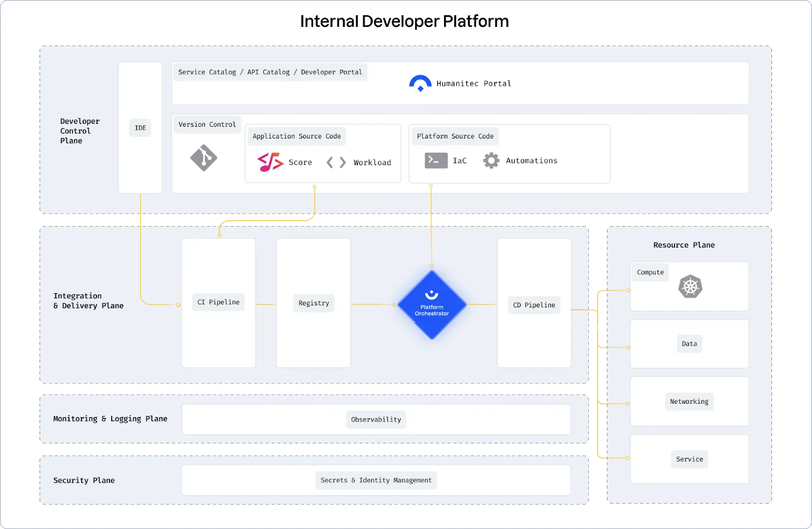Image resolution: width=812 pixels, height=529 pixels.
Task: Select the IDE label box
Action: [x=140, y=128]
